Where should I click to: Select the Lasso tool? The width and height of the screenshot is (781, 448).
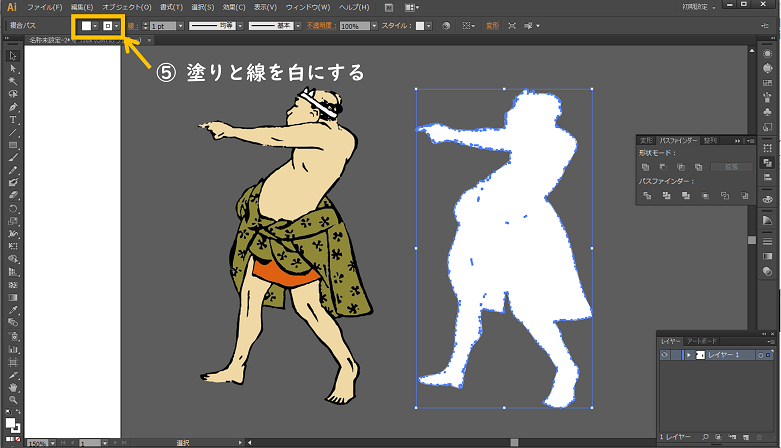13,94
